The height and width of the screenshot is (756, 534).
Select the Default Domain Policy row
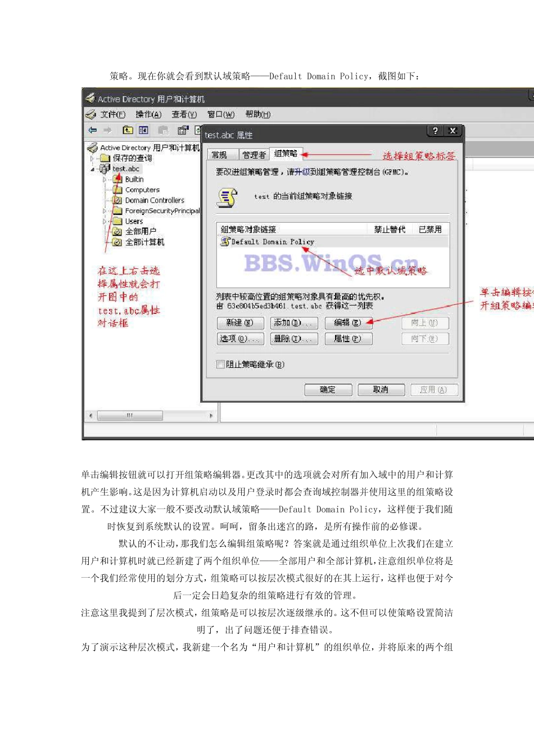coord(333,241)
